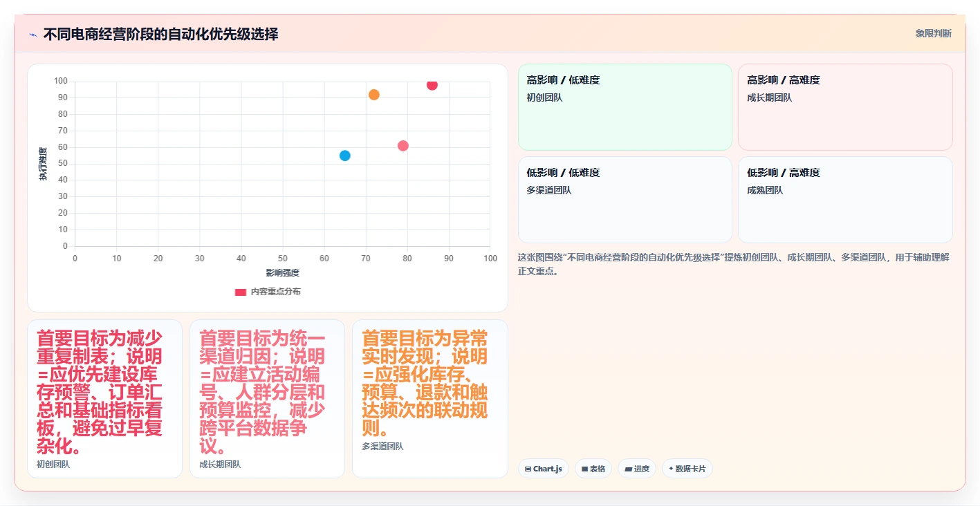
Task: Click the red card text 首要目标为减少重复制表
Action: pos(100,392)
